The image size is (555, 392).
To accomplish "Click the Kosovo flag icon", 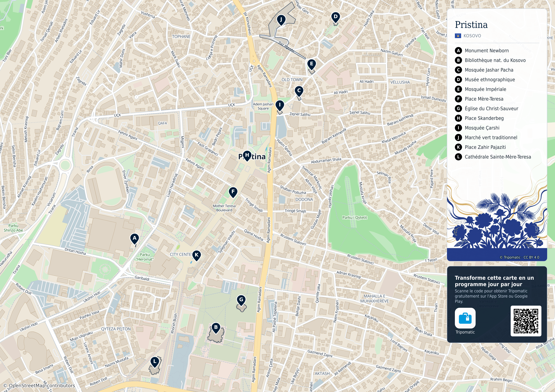I will click(x=458, y=36).
